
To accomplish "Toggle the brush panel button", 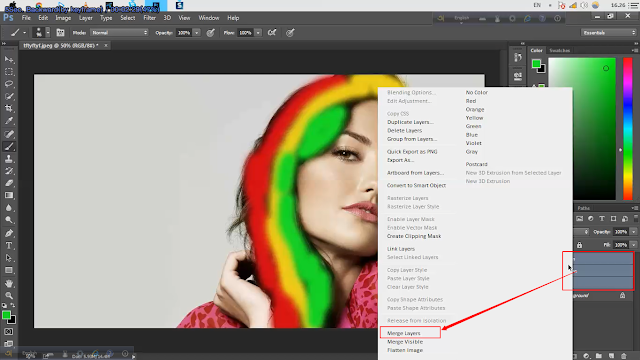I will pos(60,33).
